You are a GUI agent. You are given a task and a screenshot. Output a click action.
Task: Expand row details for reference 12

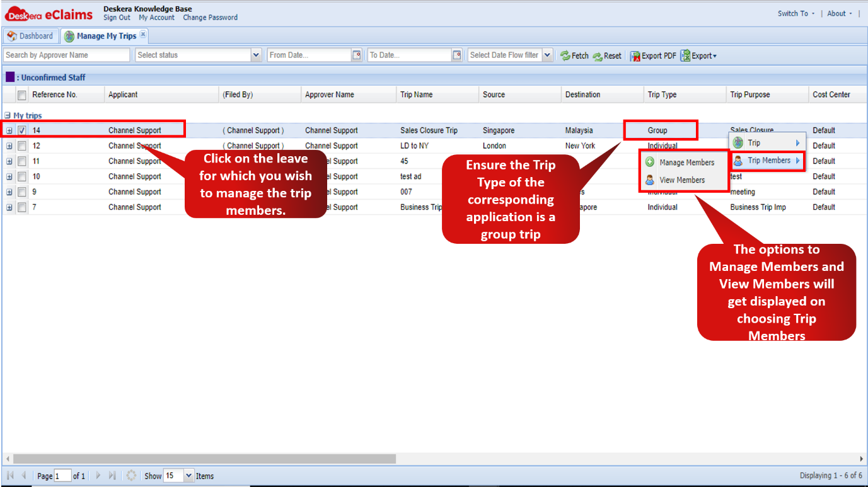coord(9,146)
